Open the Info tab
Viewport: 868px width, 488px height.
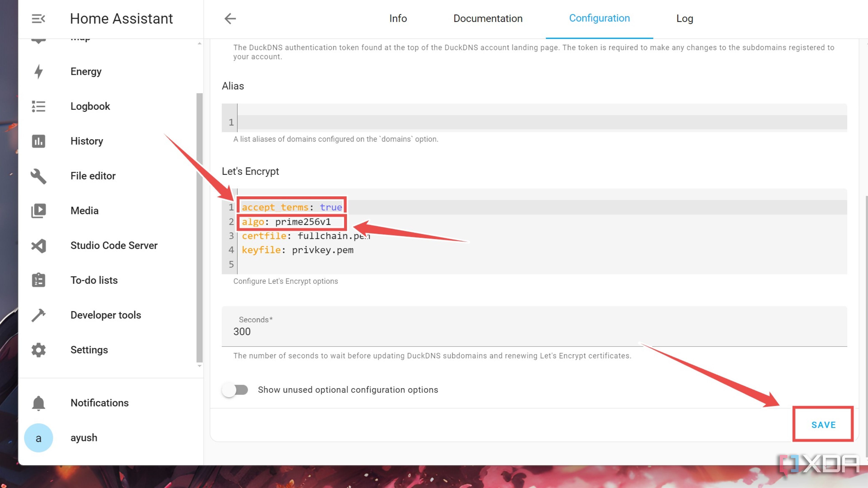pos(398,19)
